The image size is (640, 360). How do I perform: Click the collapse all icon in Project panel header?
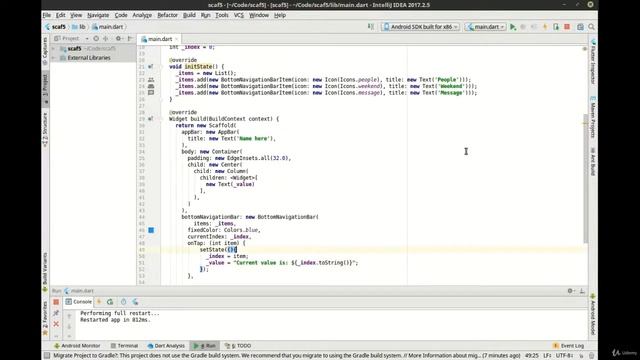(106, 38)
